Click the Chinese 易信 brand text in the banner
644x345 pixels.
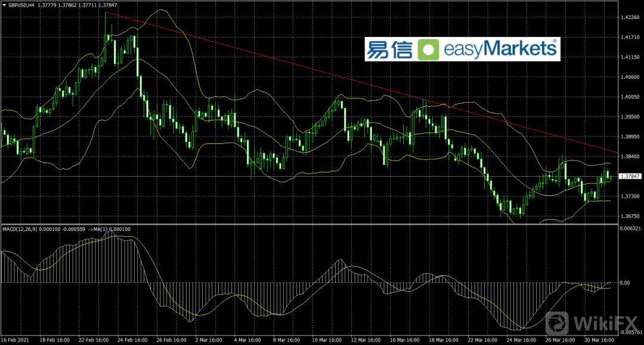pyautogui.click(x=389, y=50)
